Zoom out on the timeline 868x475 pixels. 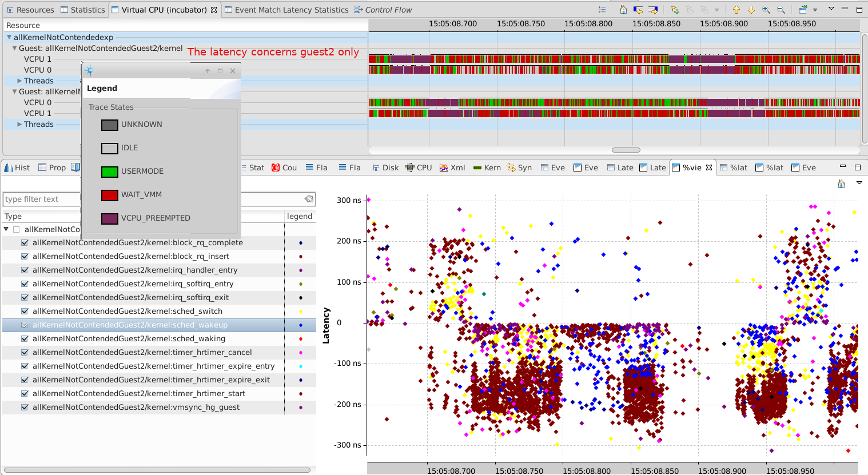781,10
